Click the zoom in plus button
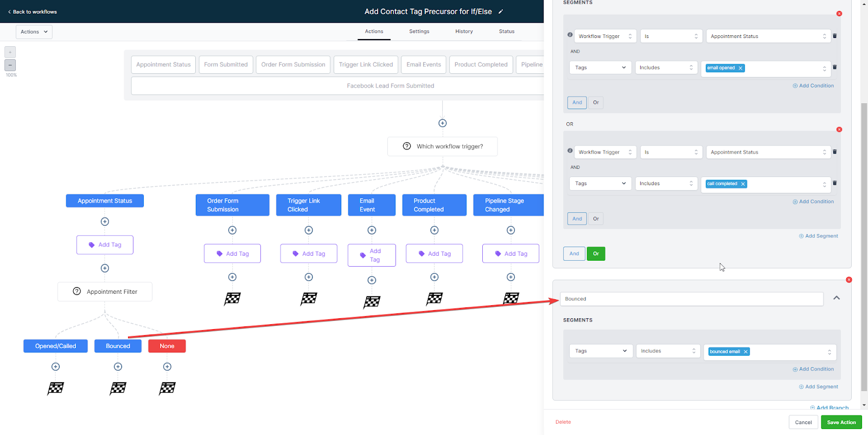Image resolution: width=868 pixels, height=435 pixels. (10, 52)
